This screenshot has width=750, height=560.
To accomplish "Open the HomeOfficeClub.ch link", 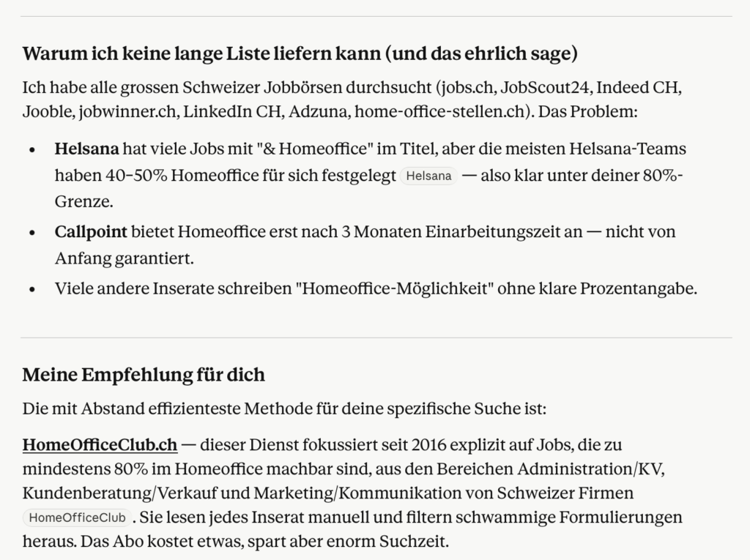I will [x=100, y=444].
